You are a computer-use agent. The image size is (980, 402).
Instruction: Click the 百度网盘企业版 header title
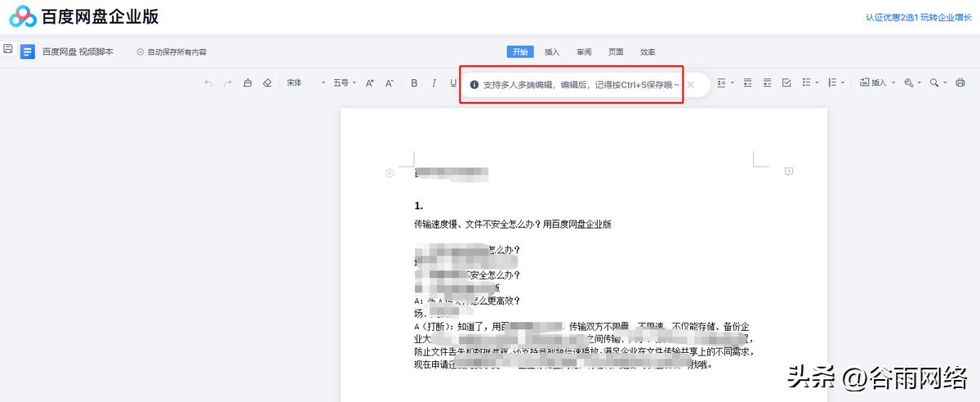101,16
